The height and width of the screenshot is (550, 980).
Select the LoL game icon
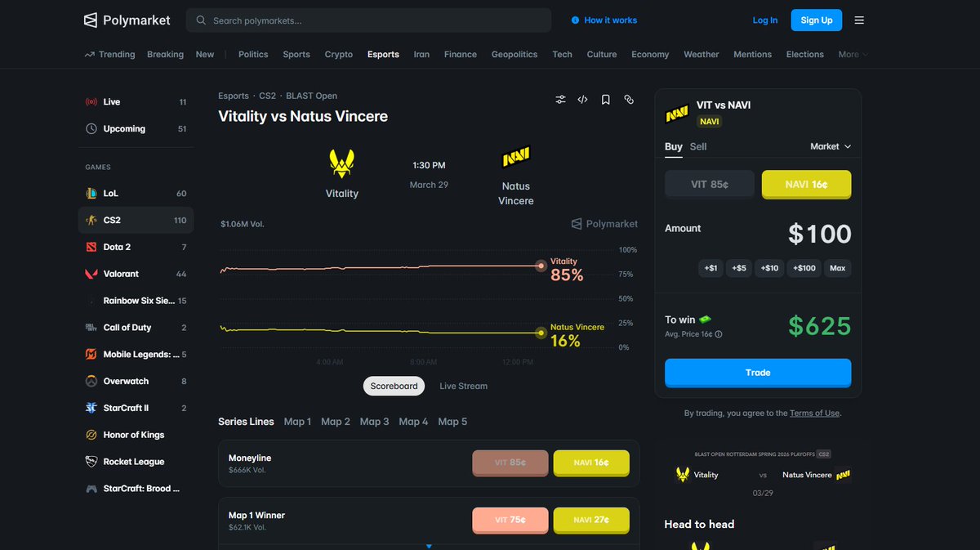pyautogui.click(x=91, y=194)
